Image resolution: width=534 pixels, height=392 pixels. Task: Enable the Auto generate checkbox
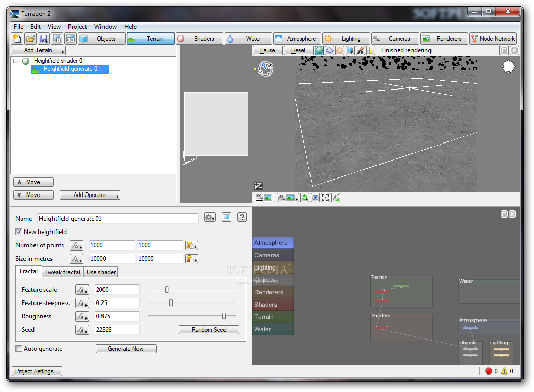click(x=19, y=349)
